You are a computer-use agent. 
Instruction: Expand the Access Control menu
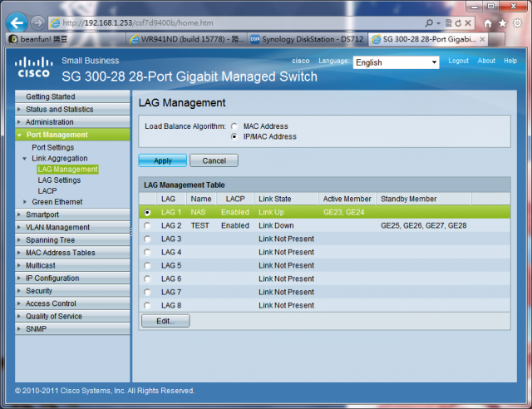[x=72, y=303]
